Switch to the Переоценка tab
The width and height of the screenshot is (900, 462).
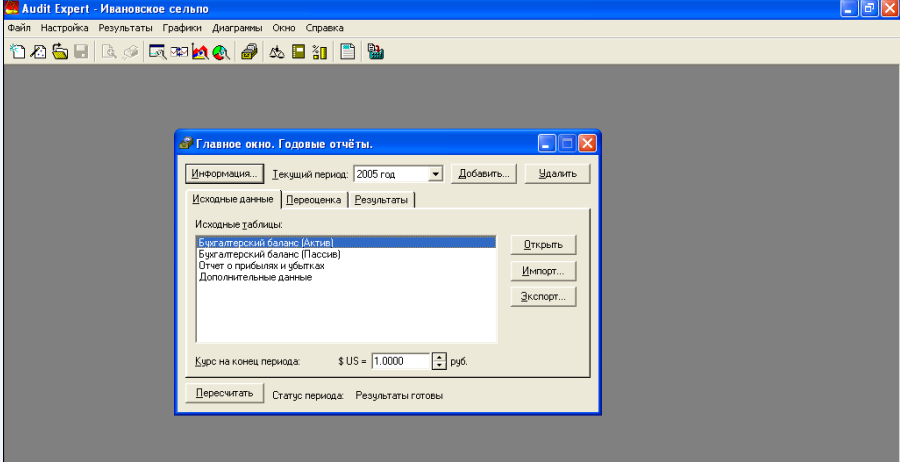point(315,200)
